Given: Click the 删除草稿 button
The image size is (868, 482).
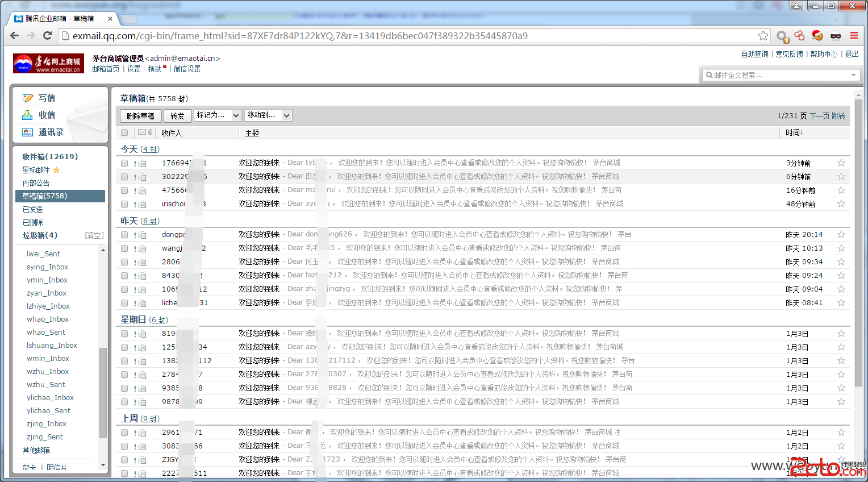Looking at the screenshot, I should pos(140,116).
